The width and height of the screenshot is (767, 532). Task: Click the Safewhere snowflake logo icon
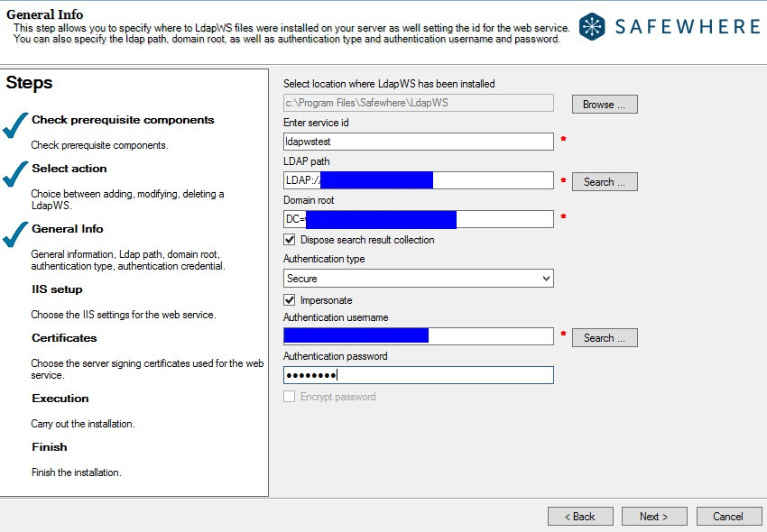(594, 26)
